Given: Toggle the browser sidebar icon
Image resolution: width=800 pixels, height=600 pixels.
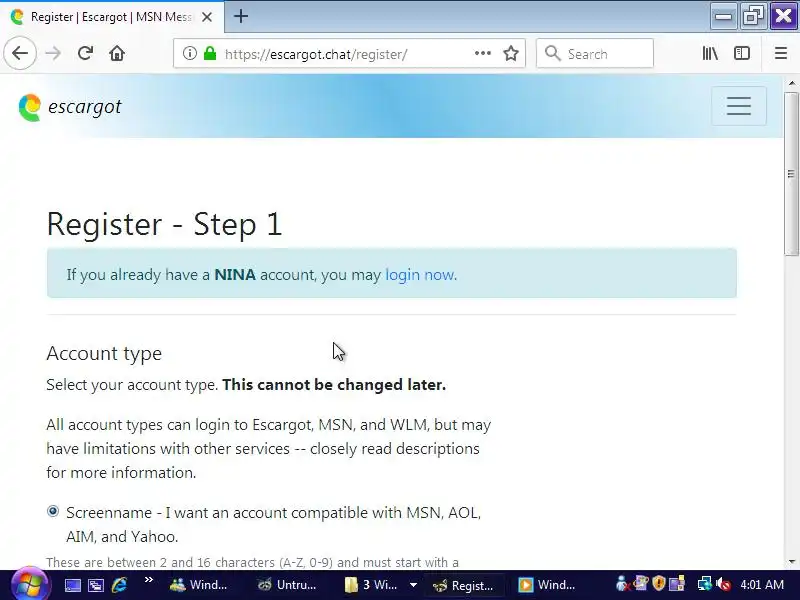Looking at the screenshot, I should tap(742, 53).
